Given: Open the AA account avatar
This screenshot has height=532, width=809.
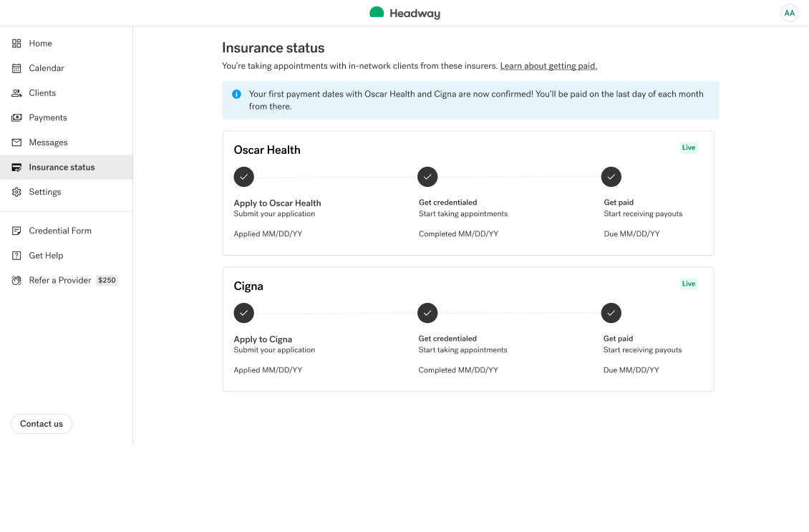Looking at the screenshot, I should 790,13.
